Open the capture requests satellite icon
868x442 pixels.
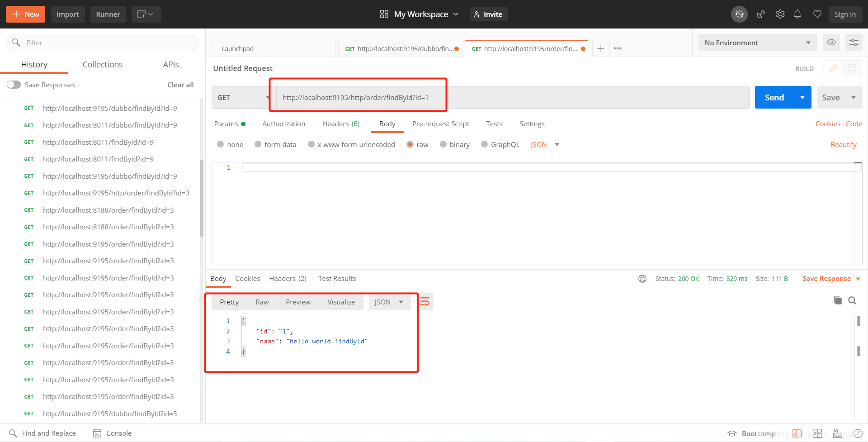[x=761, y=14]
